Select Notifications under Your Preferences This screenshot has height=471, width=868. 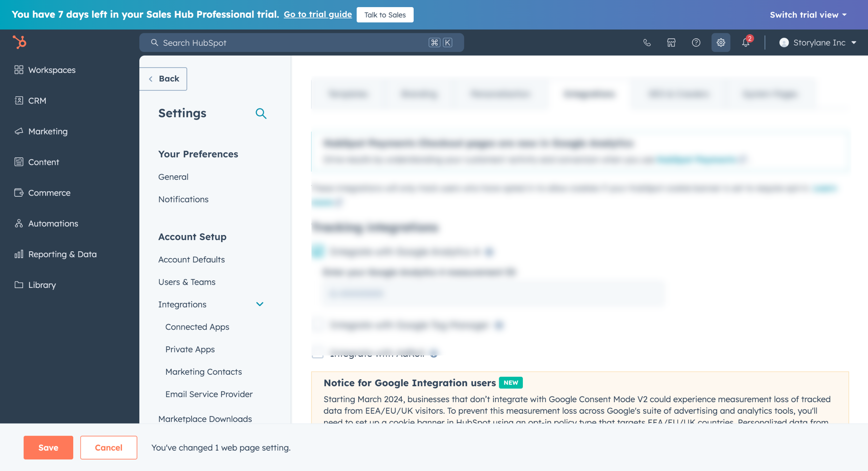[183, 199]
